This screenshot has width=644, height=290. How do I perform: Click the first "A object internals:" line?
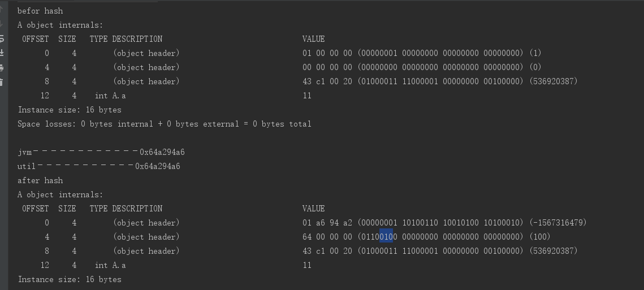coord(60,25)
